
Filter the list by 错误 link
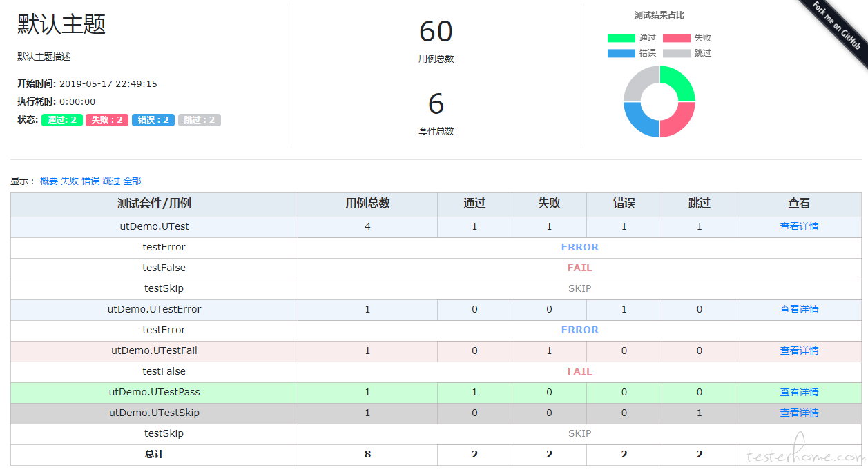pos(90,181)
